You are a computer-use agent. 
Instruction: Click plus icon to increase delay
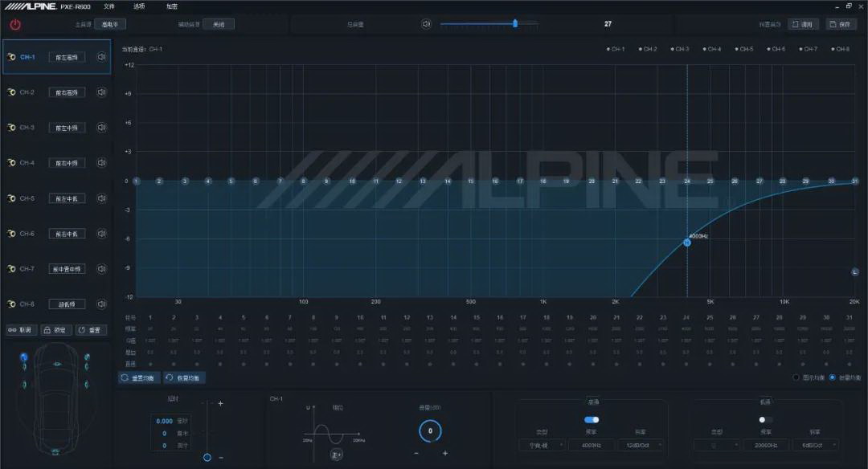220,404
